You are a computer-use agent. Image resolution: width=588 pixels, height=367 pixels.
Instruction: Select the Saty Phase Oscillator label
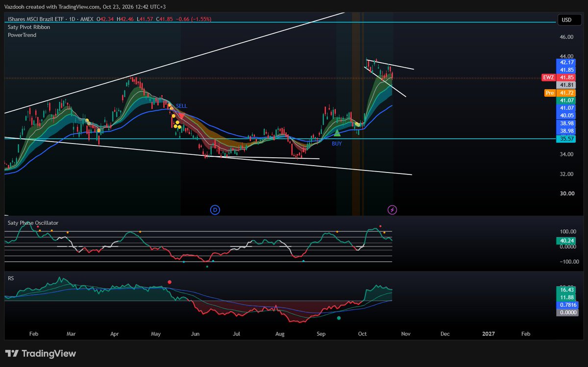[x=33, y=222]
